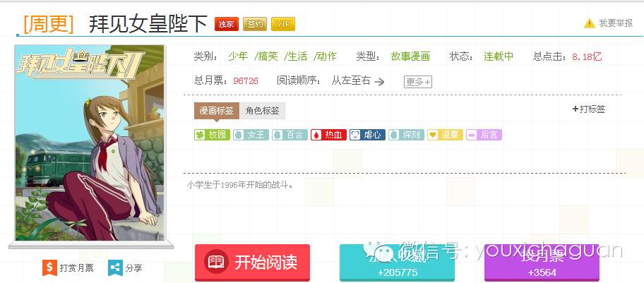Screen dimensions: 644x283
Task: Switch to 角色标签 tab
Action: tap(262, 111)
